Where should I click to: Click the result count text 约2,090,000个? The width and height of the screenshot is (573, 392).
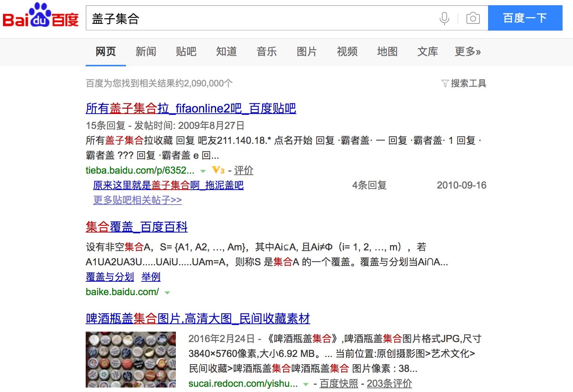pos(204,83)
